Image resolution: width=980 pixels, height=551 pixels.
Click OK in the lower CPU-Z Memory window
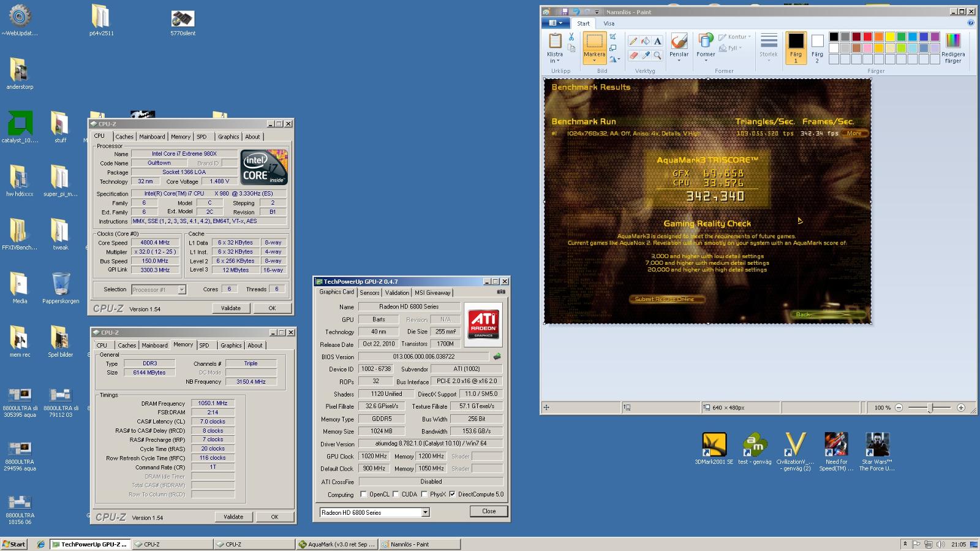click(274, 517)
